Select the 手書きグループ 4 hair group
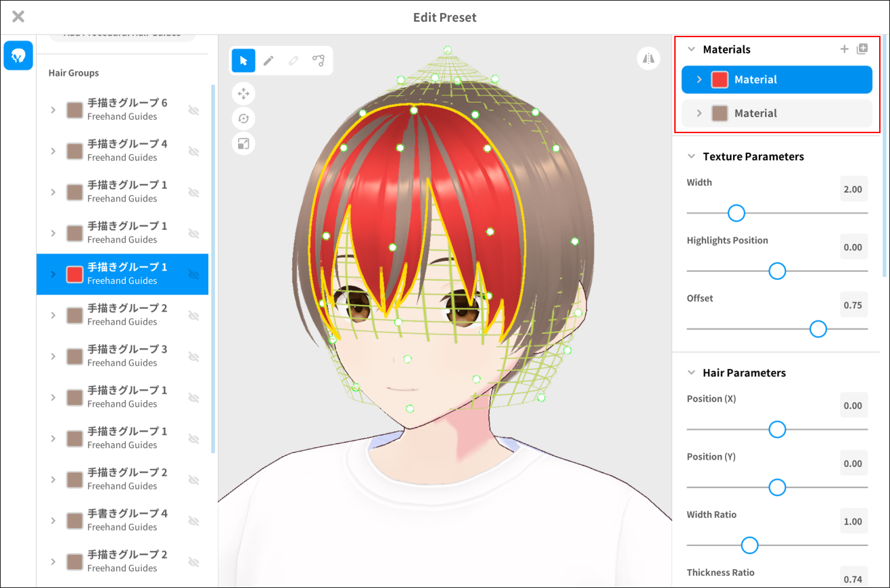This screenshot has width=890, height=588. click(x=127, y=520)
